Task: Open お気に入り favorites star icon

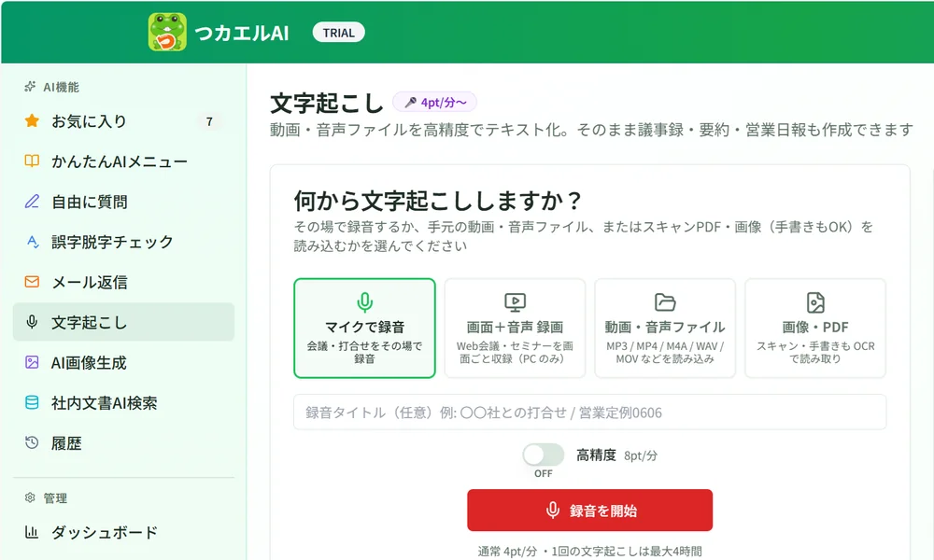Action: click(x=32, y=121)
